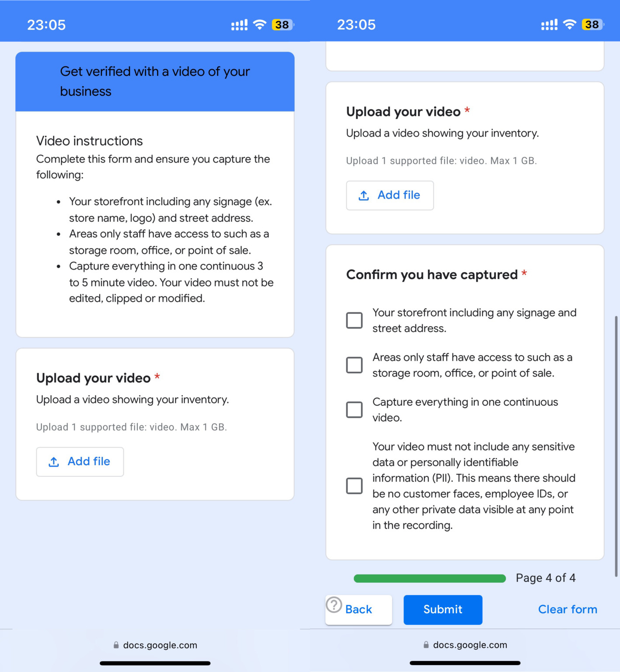Tap the Wi-Fi icon in the left status bar
The height and width of the screenshot is (672, 620).
pyautogui.click(x=260, y=24)
